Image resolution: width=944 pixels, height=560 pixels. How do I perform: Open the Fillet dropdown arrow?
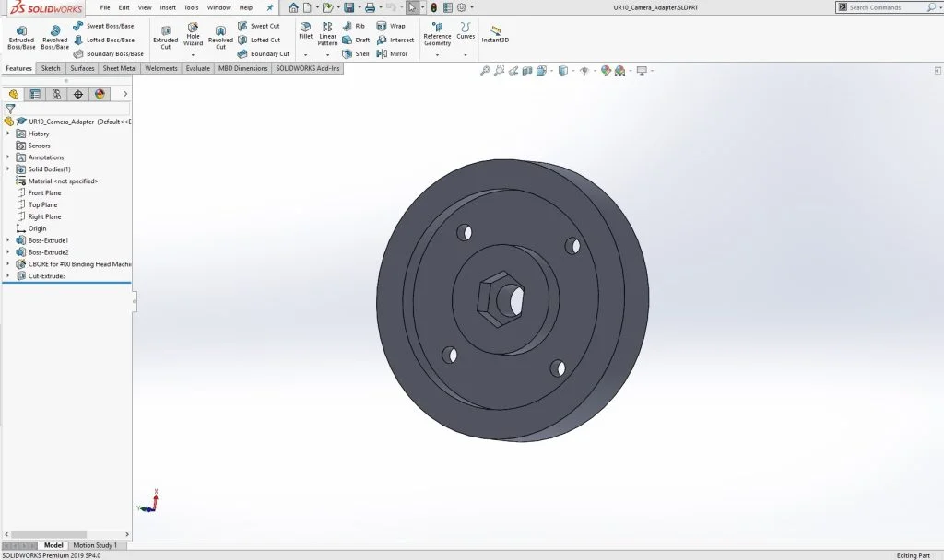[x=306, y=54]
